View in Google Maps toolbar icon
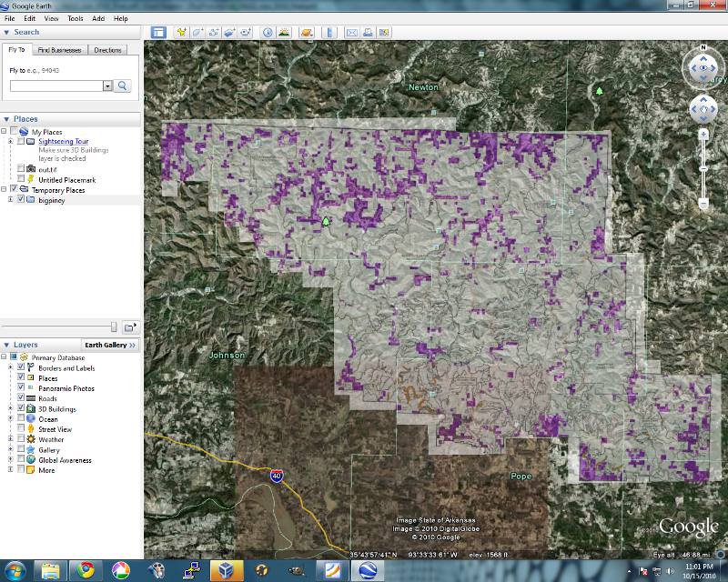This screenshot has height=582, width=728. coord(383,33)
